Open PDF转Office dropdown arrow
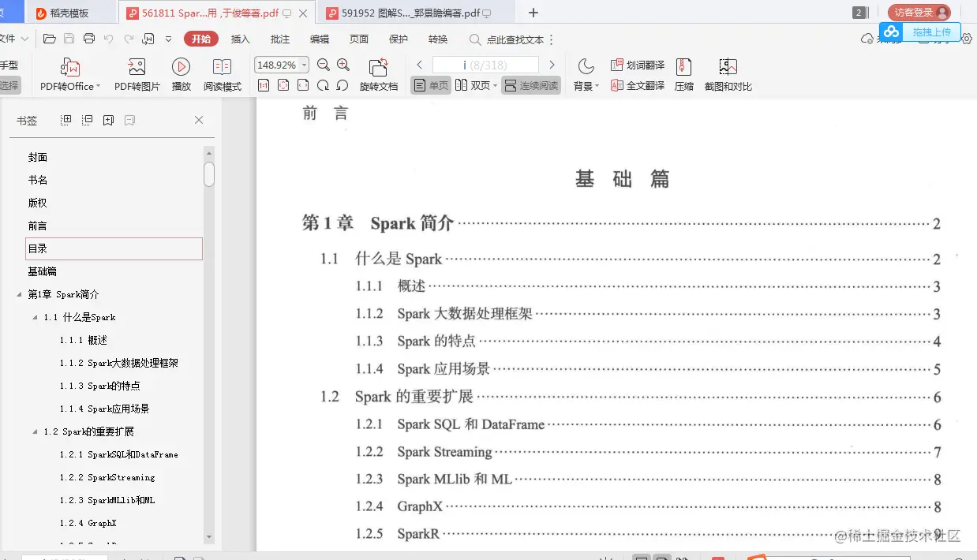The width and height of the screenshot is (977, 560). point(98,87)
